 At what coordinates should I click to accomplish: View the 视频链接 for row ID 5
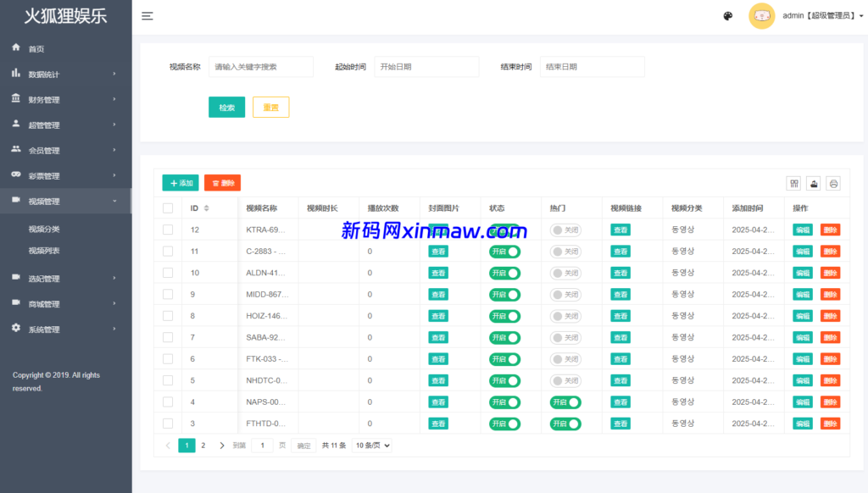tap(620, 380)
